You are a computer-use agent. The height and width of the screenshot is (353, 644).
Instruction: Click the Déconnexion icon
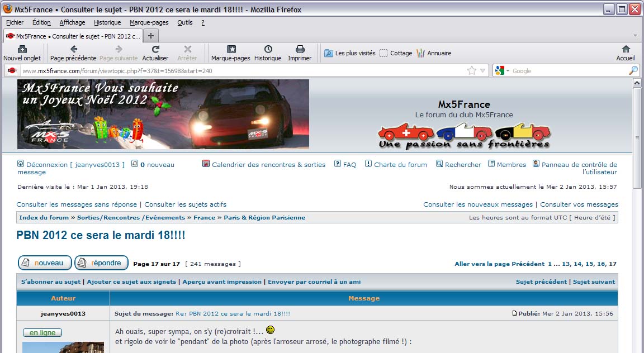click(21, 163)
